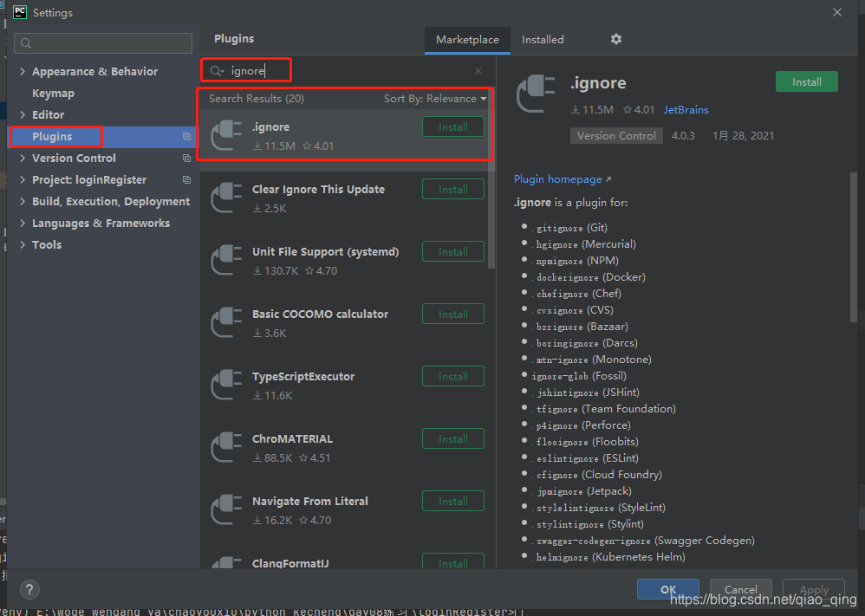Screen dimensions: 865x616
Task: Install the ChroMATERIAL plugin
Action: pyautogui.click(x=453, y=438)
